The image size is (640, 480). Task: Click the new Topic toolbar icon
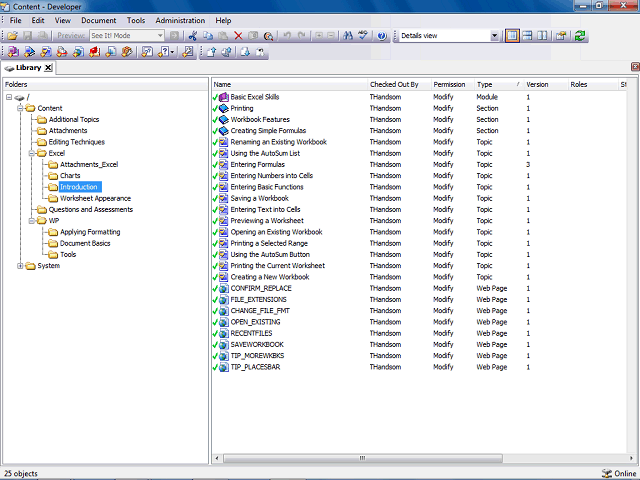[46, 52]
